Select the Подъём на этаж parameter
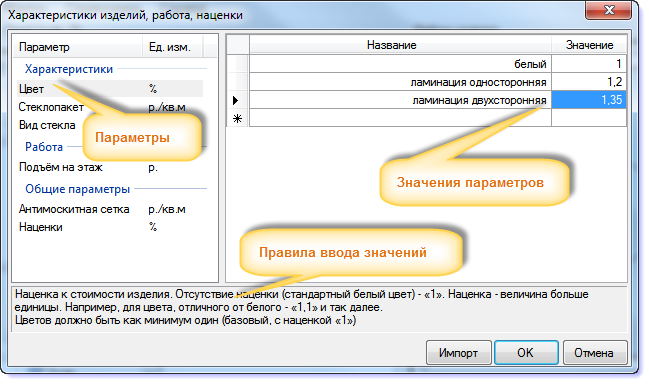 (x=61, y=167)
